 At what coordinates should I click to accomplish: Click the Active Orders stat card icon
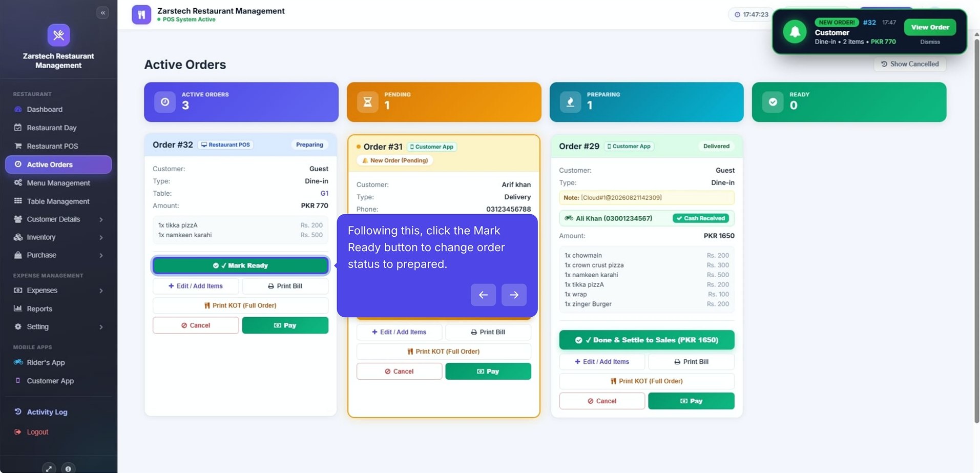point(165,102)
